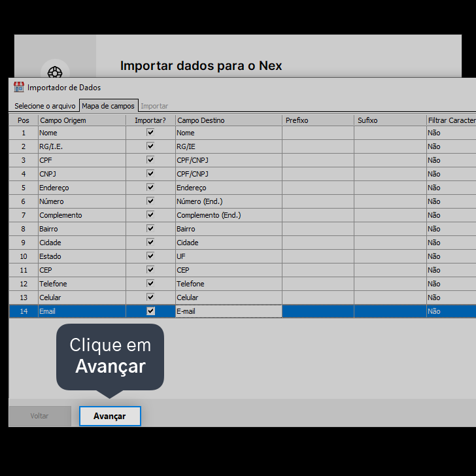This screenshot has height=476, width=476.
Task: Click the Não filter value in the Cidade row
Action: pyautogui.click(x=433, y=243)
